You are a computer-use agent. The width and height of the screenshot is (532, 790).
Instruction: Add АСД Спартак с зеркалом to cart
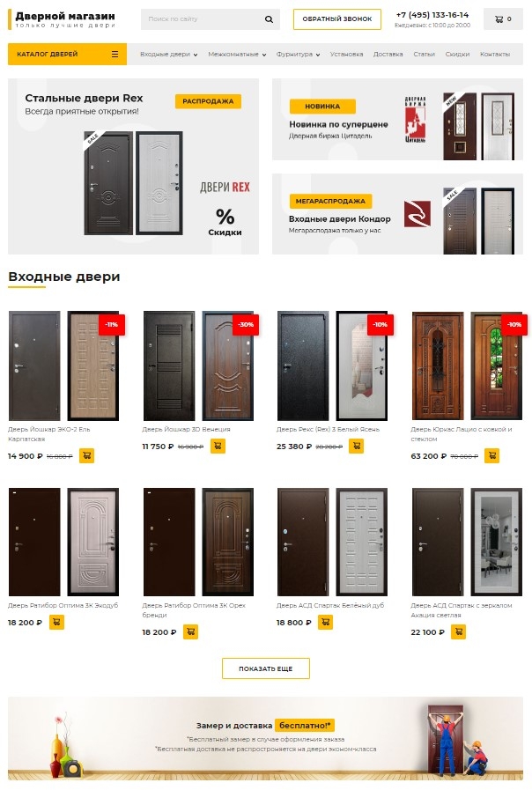[x=458, y=631]
